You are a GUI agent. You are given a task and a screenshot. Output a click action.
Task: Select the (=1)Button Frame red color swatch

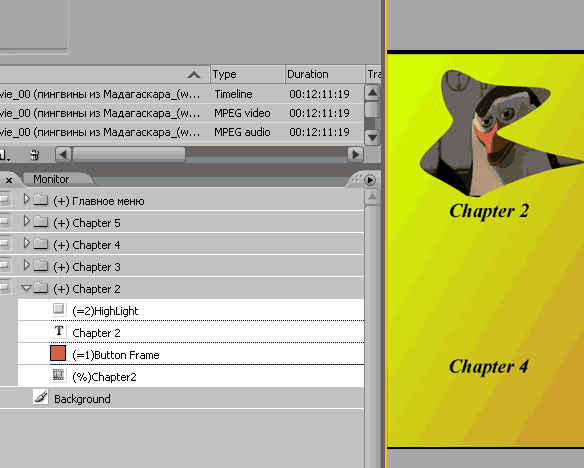pos(58,353)
